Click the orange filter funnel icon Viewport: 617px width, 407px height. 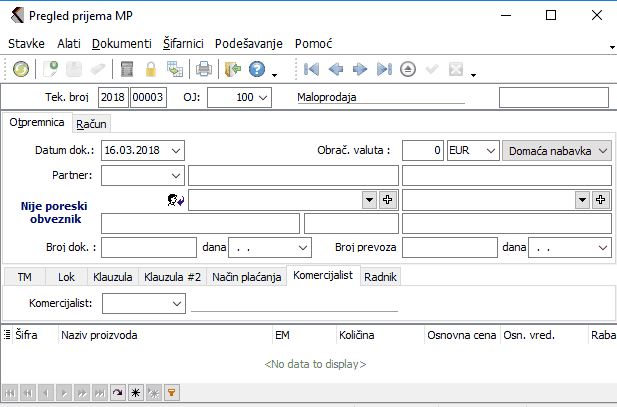[170, 394]
